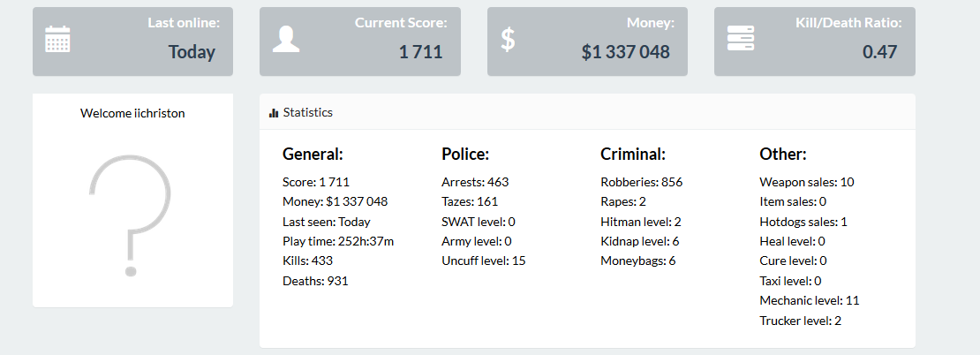Image resolution: width=980 pixels, height=355 pixels.
Task: Click the Criminal: column heading
Action: click(632, 155)
